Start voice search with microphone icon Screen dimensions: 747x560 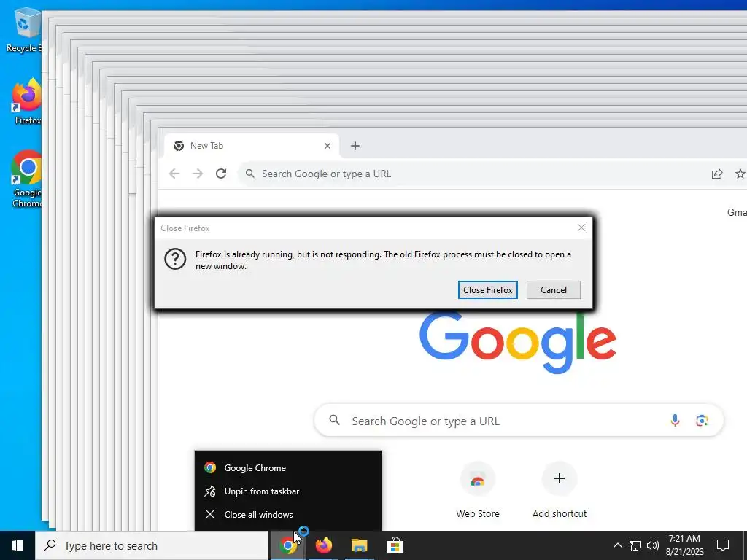pyautogui.click(x=675, y=421)
